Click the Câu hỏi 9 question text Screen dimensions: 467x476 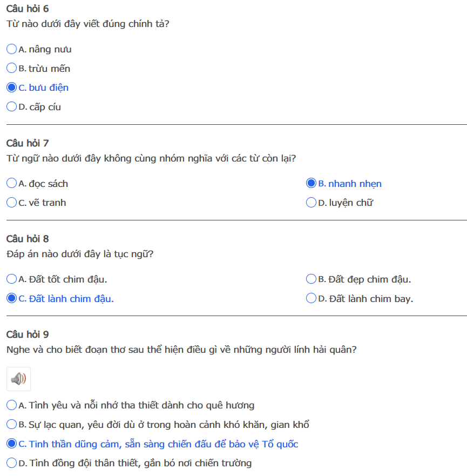point(181,350)
